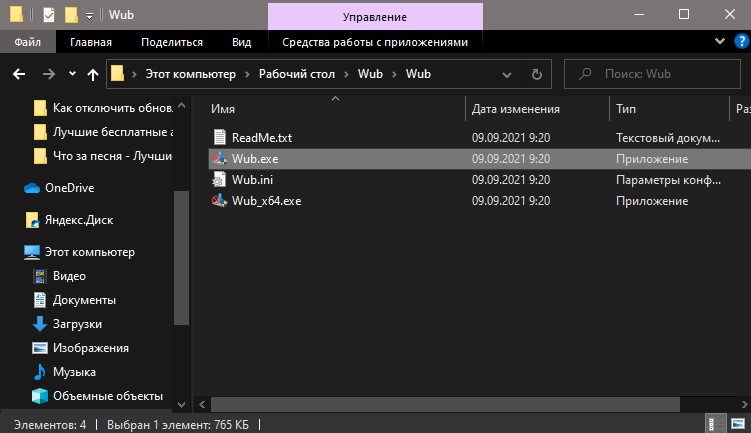The height and width of the screenshot is (433, 751).
Task: Click the first Wub breadcrumb
Action: [x=370, y=74]
